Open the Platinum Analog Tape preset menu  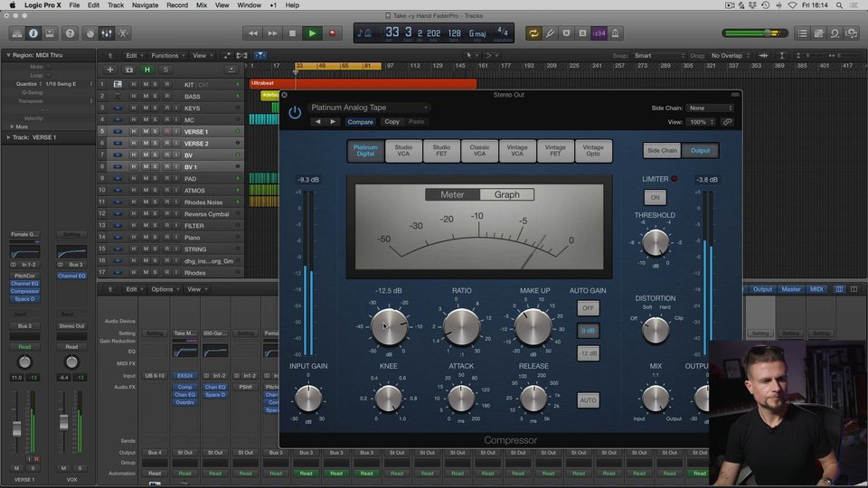point(369,108)
